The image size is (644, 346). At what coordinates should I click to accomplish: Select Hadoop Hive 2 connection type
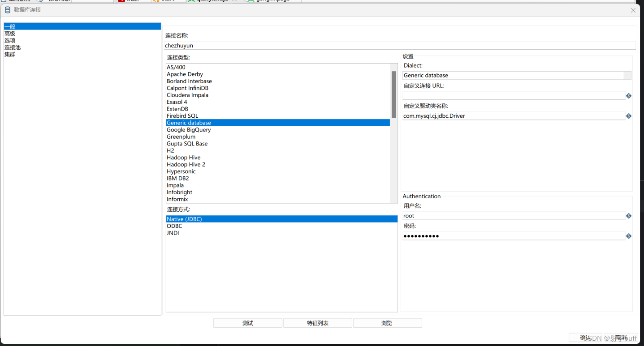coord(278,164)
